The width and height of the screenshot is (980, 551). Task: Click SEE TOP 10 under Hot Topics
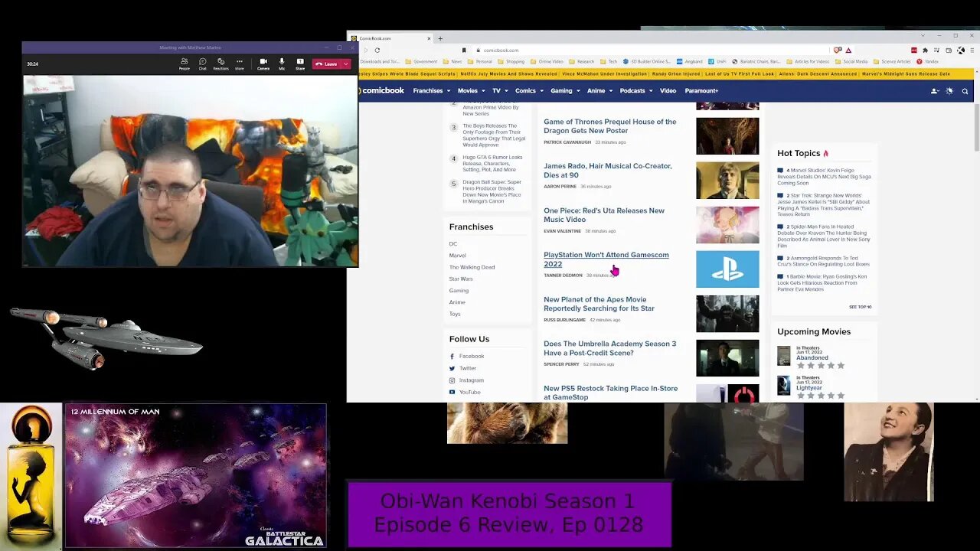coord(860,307)
